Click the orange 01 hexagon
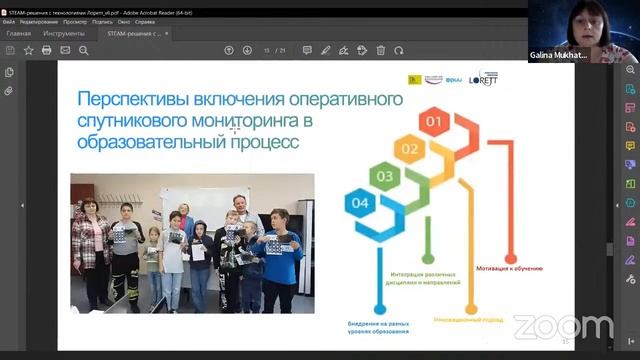This screenshot has height=360, width=640. pos(433,122)
